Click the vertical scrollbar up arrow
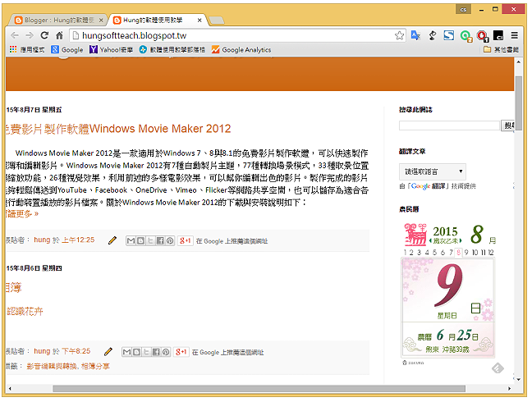 pos(518,62)
